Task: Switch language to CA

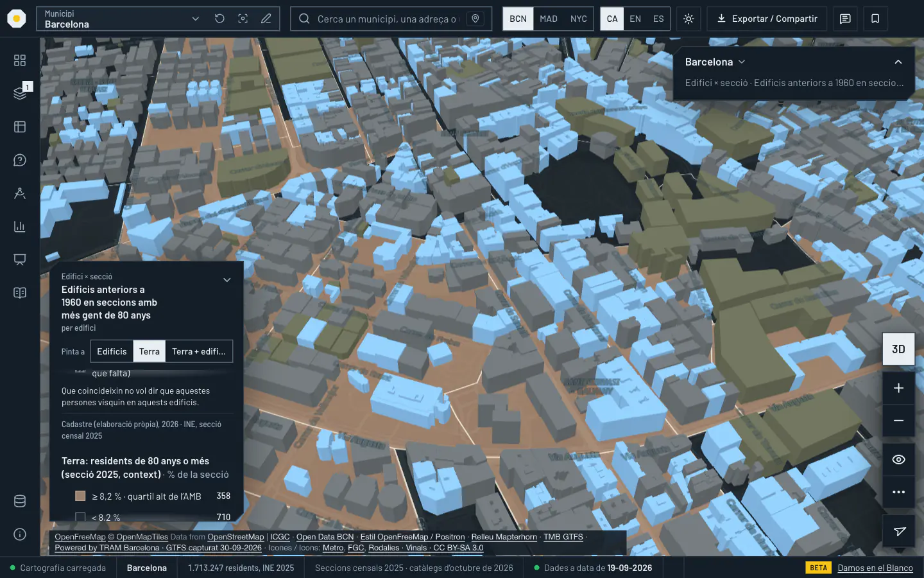Action: point(612,19)
